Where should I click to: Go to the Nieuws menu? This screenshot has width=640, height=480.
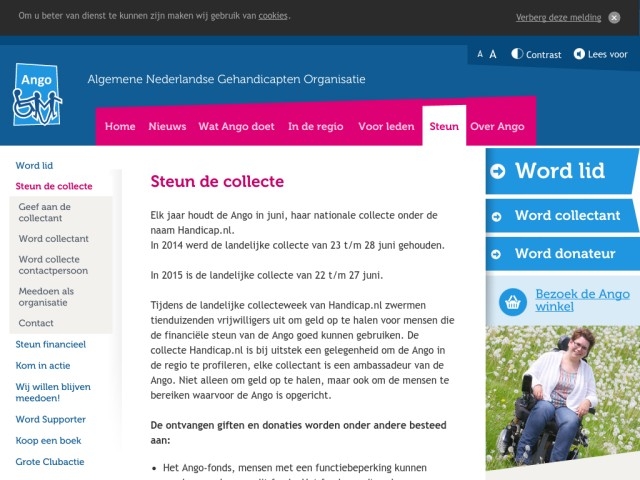(x=167, y=127)
